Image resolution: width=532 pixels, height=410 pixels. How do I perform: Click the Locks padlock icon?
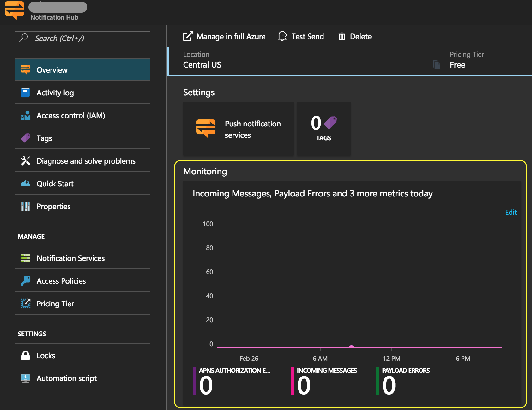[x=26, y=355]
